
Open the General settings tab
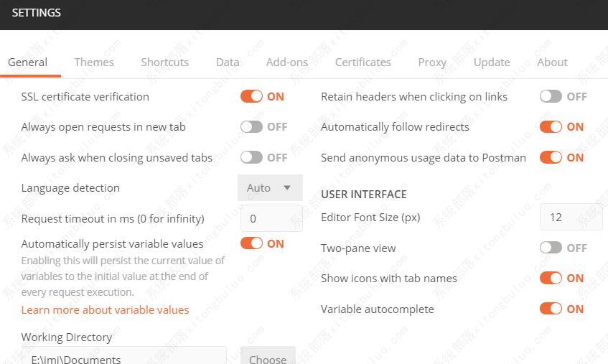pos(27,62)
